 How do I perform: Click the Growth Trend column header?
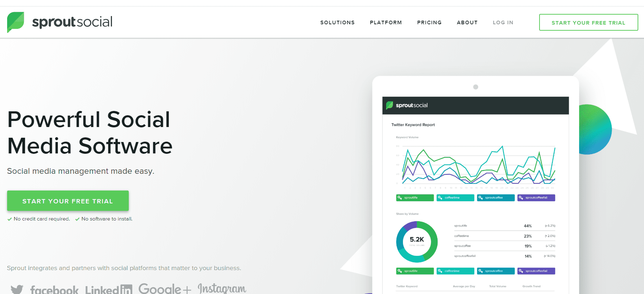pos(531,286)
